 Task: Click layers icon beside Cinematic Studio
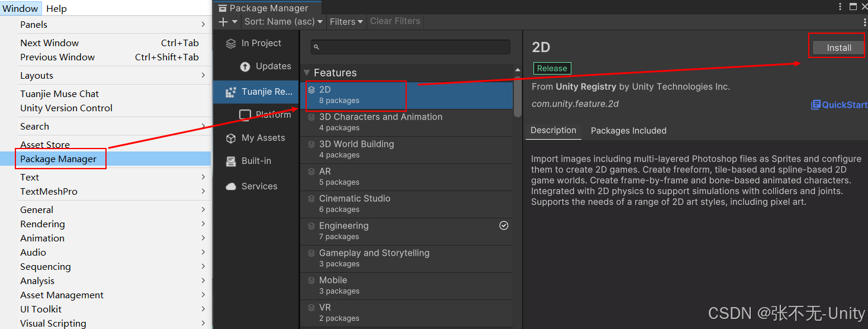coord(311,199)
